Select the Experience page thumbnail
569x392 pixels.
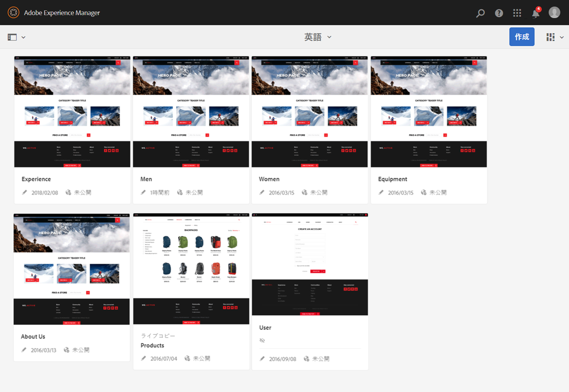point(72,112)
